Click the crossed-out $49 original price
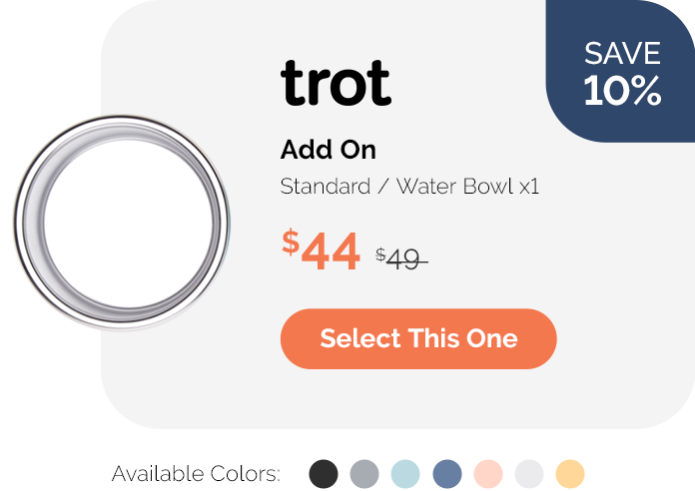Screen dimensions: 695x491 point(402,259)
